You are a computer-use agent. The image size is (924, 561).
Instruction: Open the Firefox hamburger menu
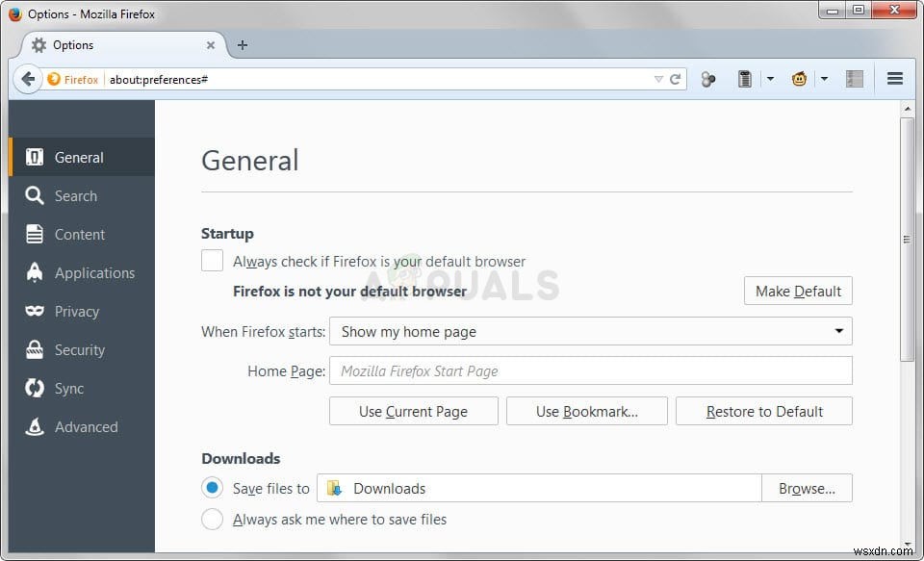[x=895, y=79]
